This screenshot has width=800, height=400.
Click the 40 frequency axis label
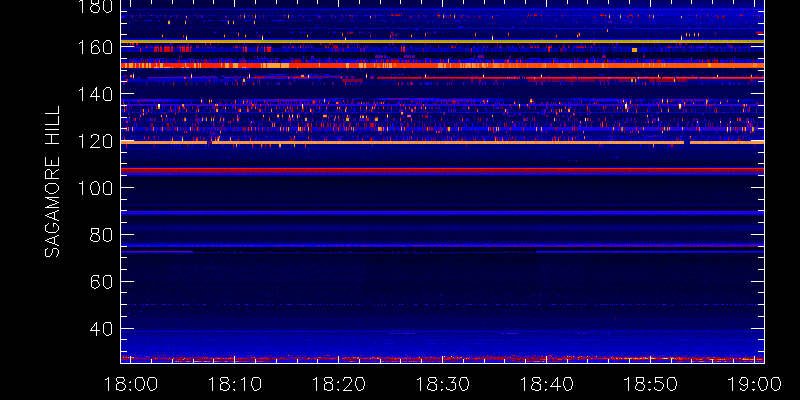point(102,329)
